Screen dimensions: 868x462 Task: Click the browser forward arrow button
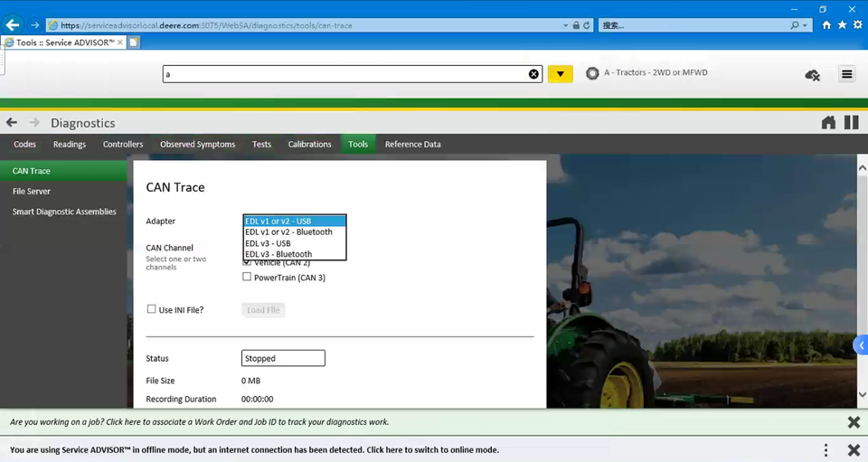click(x=35, y=25)
